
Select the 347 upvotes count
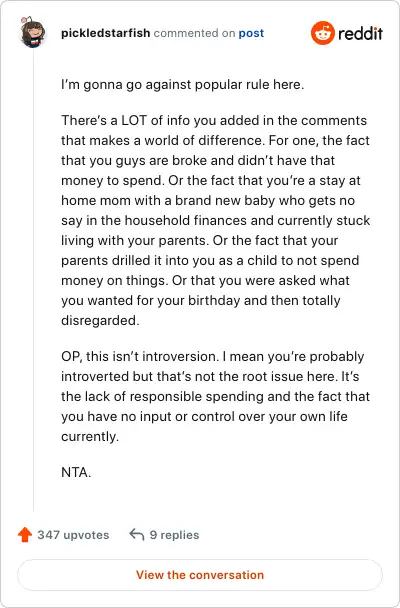73,535
